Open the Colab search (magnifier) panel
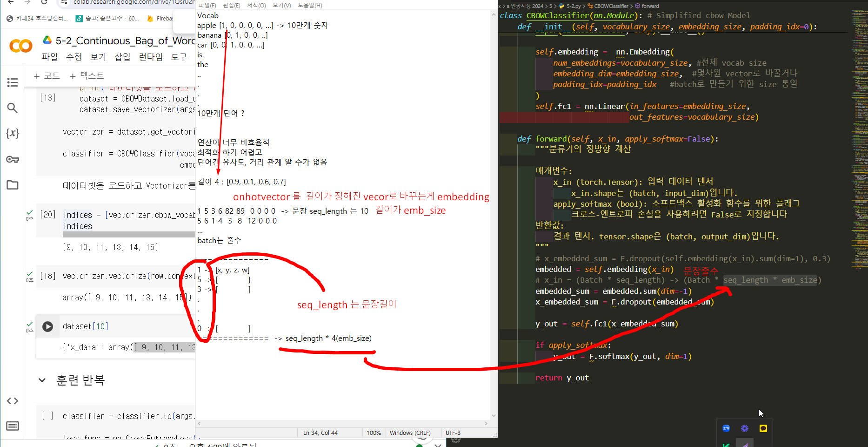 coord(13,108)
